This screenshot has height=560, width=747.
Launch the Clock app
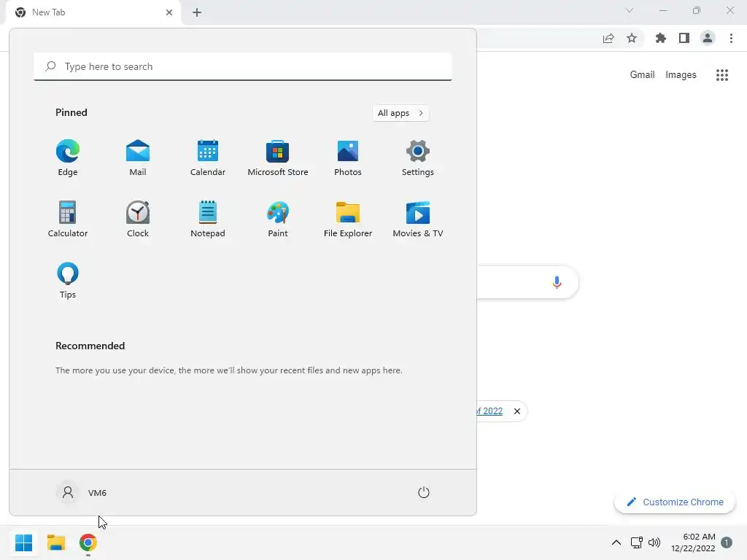coord(138,219)
